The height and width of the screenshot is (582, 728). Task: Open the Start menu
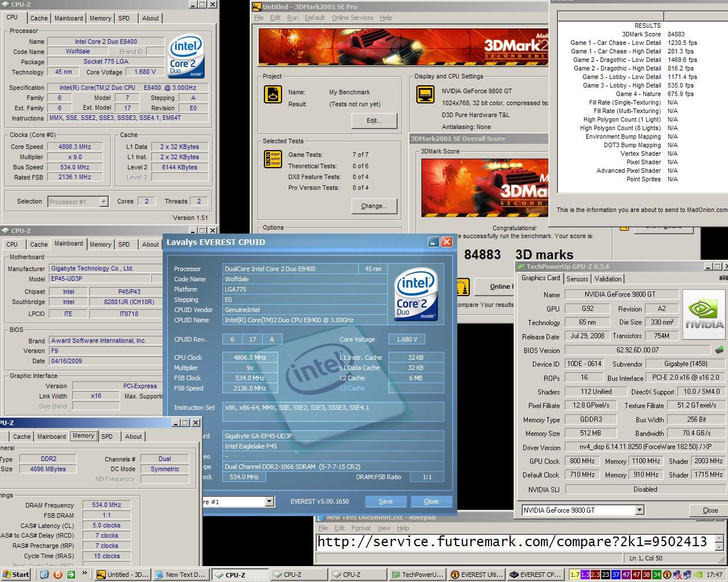[16, 575]
